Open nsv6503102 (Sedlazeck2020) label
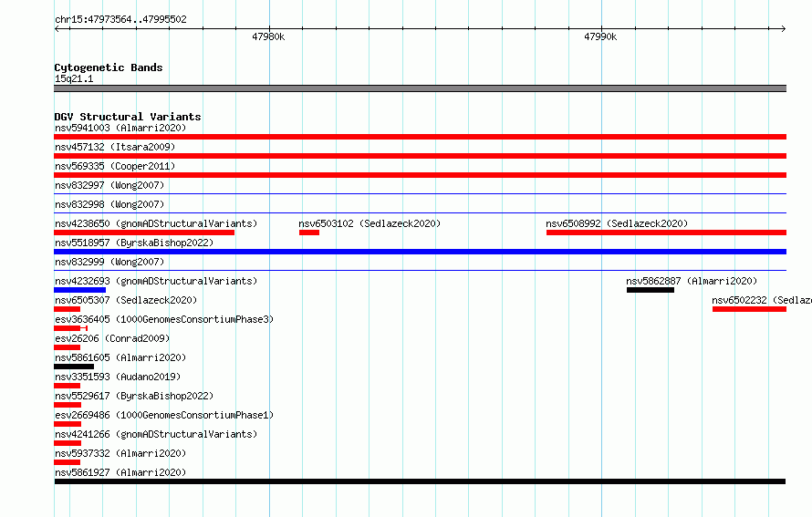Viewport: 812px width, 517px height. point(370,223)
